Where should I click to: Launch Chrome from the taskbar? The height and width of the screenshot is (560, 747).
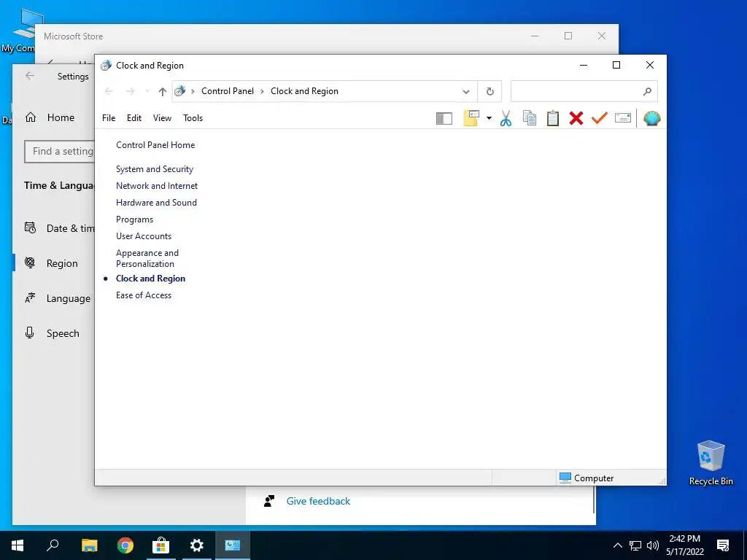point(125,545)
